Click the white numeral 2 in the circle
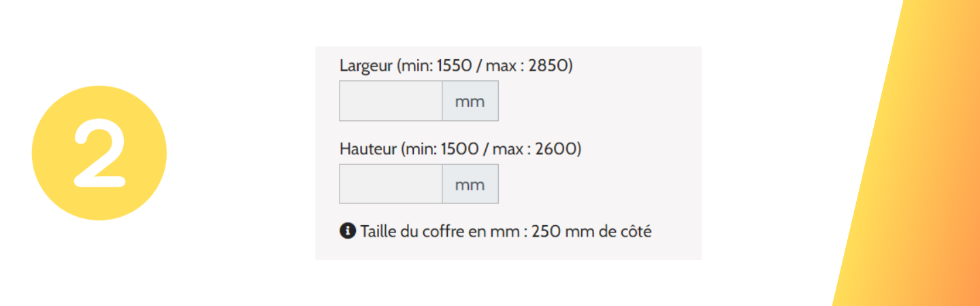Image resolution: width=980 pixels, height=306 pixels. [99, 153]
